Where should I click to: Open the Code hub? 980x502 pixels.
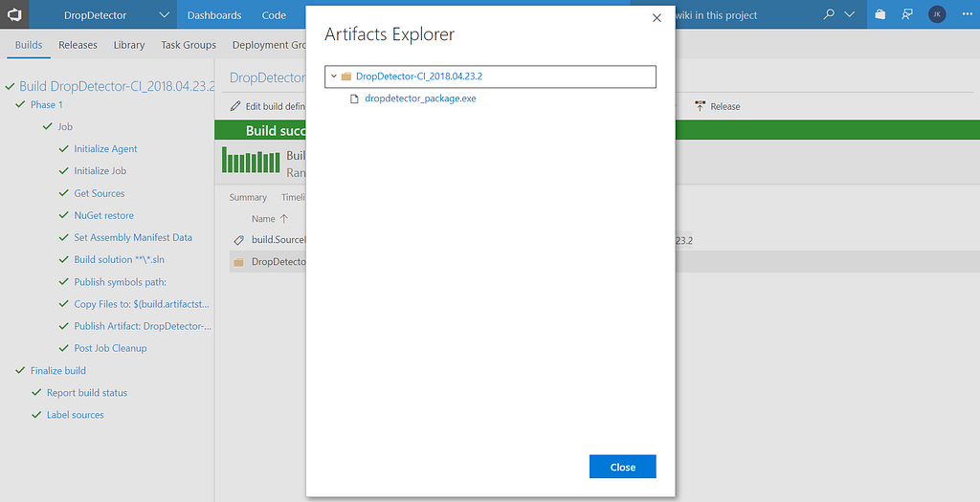point(274,15)
